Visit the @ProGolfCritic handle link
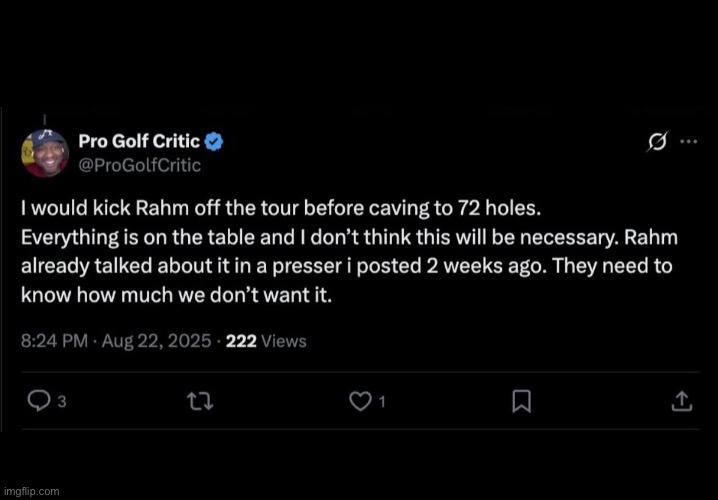The width and height of the screenshot is (718, 500). [139, 165]
